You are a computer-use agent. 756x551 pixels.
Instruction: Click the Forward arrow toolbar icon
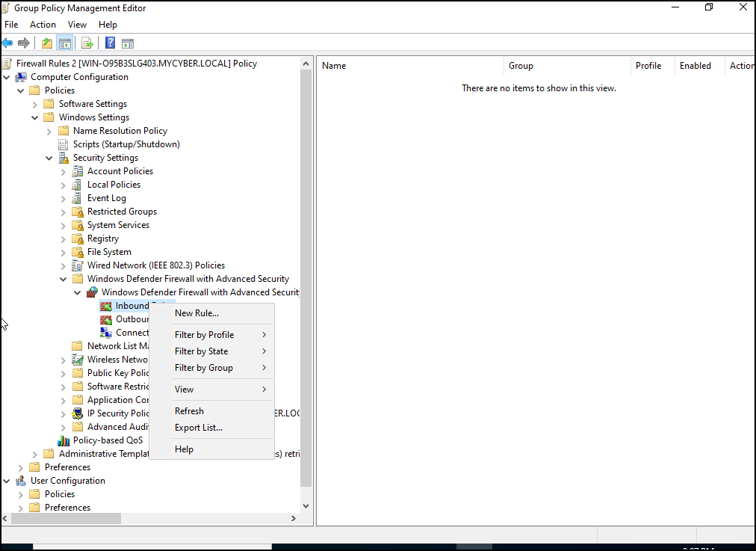24,43
